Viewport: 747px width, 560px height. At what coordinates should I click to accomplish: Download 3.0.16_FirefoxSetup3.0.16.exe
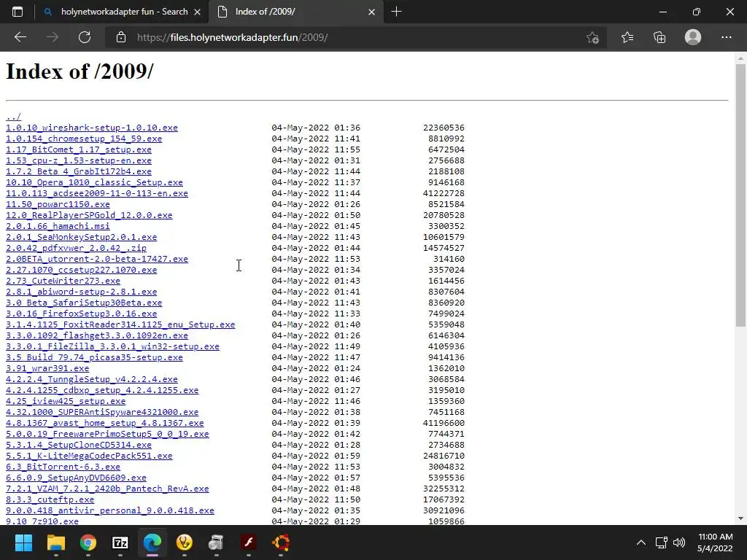82,314
